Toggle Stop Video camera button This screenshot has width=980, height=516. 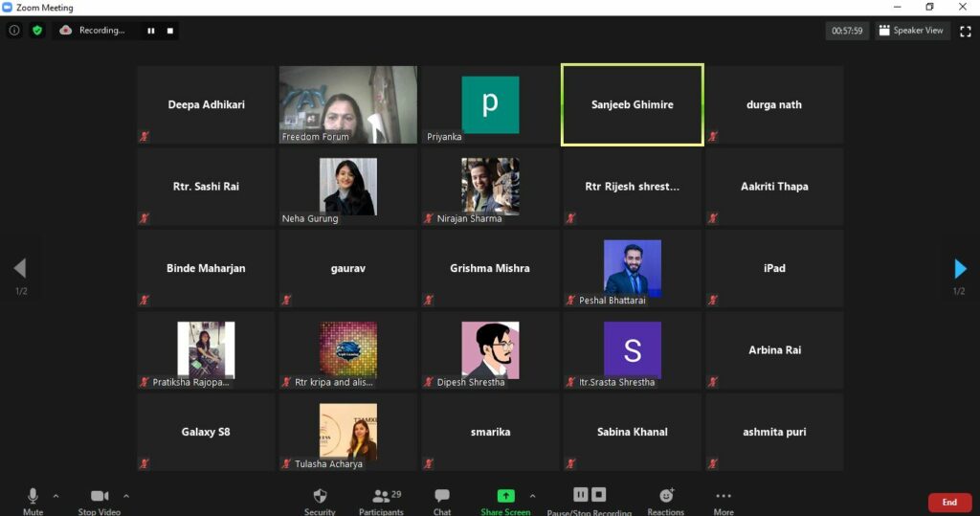click(x=100, y=496)
